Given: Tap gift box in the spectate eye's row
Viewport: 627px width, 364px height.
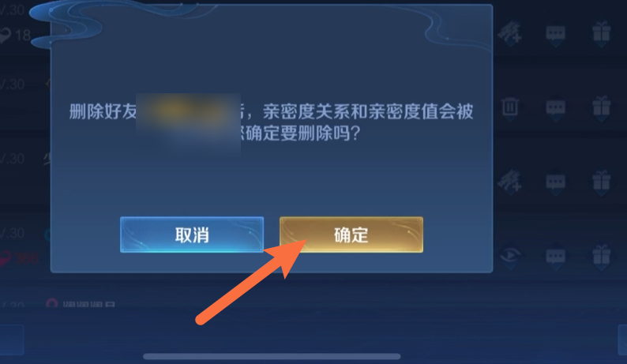Looking at the screenshot, I should coord(602,256).
